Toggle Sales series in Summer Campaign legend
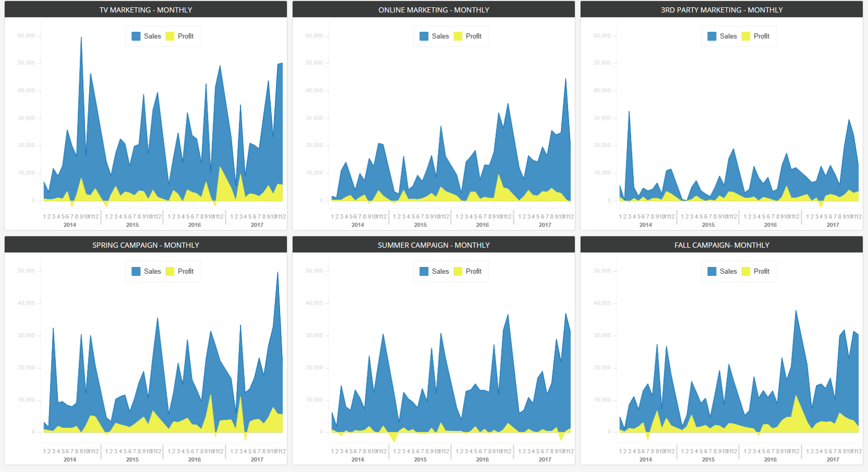This screenshot has width=868, height=472. 434,272
